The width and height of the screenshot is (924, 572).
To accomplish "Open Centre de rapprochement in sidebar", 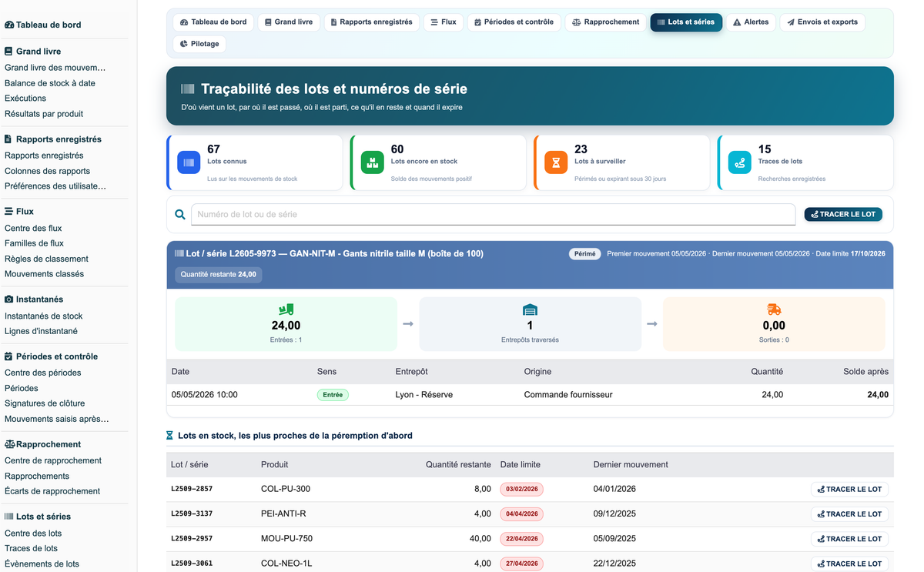I will point(53,460).
